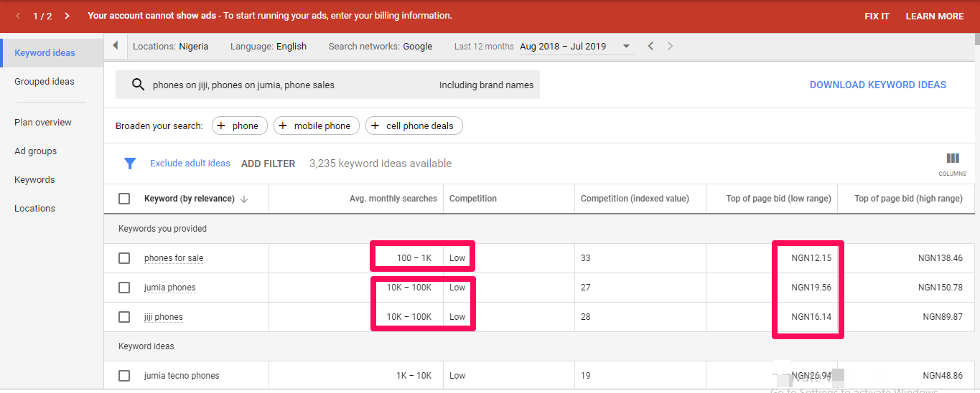Go to previous date range arrow
This screenshot has width=980, height=393.
tap(650, 46)
